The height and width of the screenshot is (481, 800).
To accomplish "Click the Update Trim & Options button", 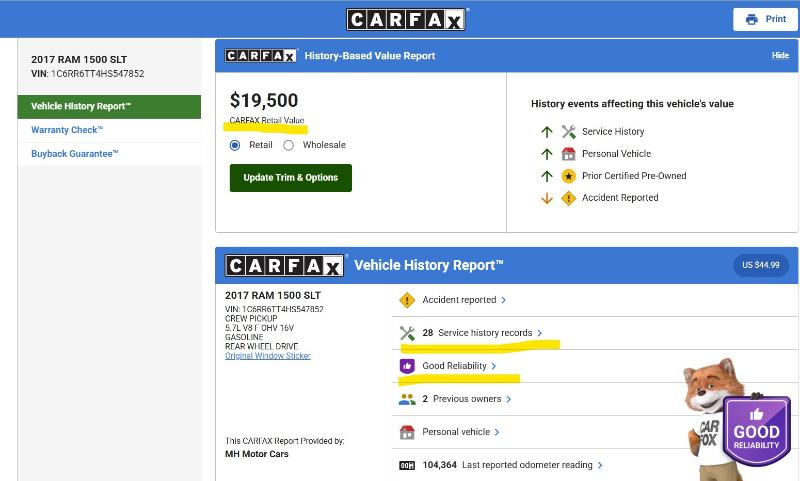I will [x=290, y=178].
